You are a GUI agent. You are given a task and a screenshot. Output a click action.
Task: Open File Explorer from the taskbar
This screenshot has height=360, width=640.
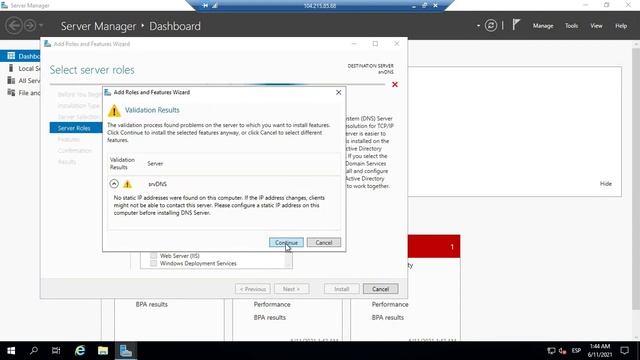(103, 351)
